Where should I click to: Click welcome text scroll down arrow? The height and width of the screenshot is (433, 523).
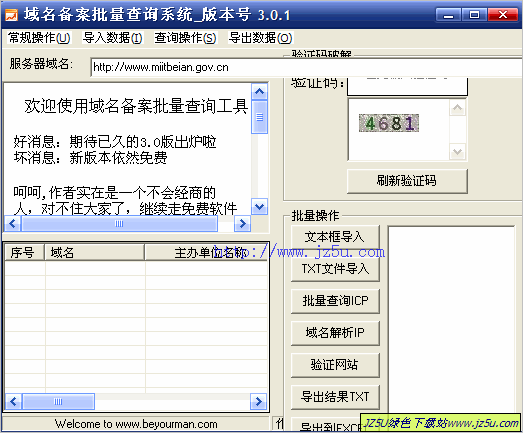[x=259, y=207]
